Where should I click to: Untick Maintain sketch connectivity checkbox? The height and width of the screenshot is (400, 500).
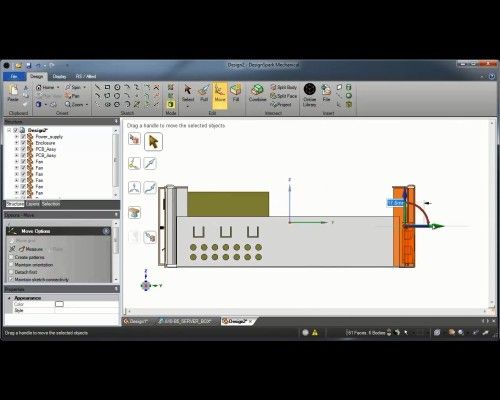click(x=11, y=279)
